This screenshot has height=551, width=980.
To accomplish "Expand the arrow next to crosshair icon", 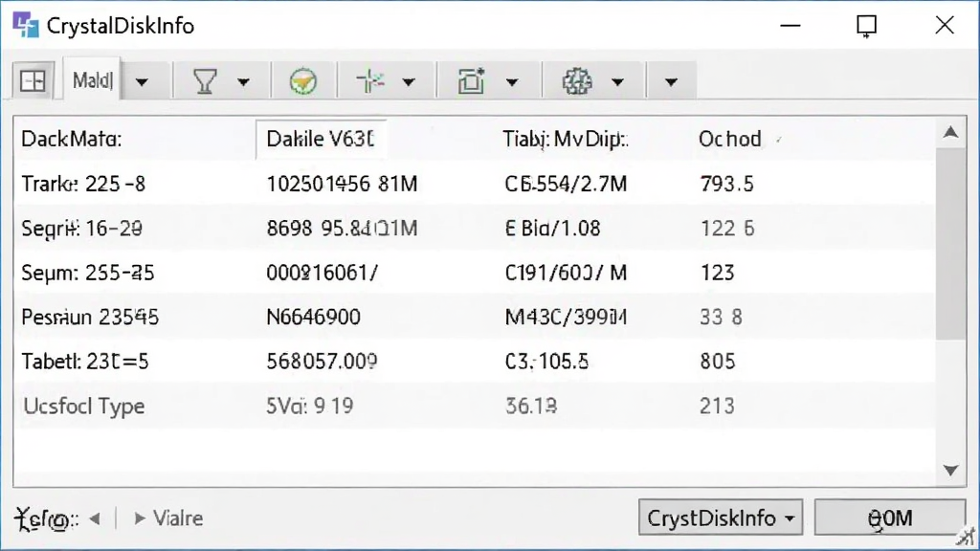I will pyautogui.click(x=409, y=82).
